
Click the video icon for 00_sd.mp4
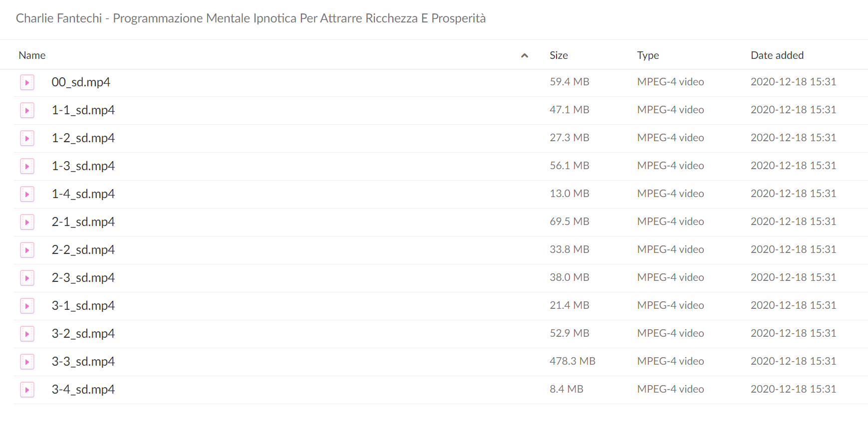click(x=27, y=82)
